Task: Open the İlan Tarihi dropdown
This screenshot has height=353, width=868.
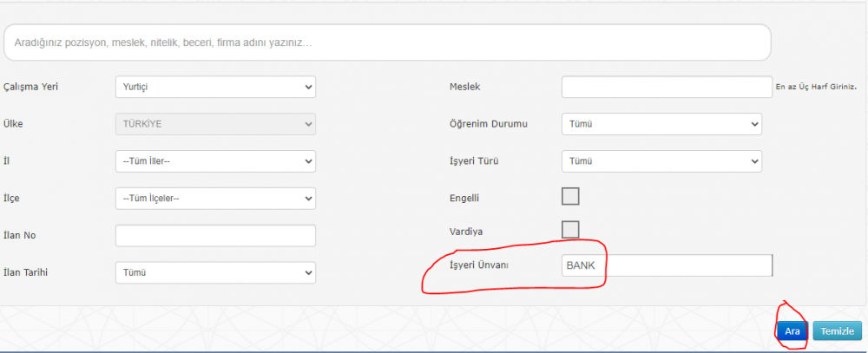Action: tap(215, 272)
